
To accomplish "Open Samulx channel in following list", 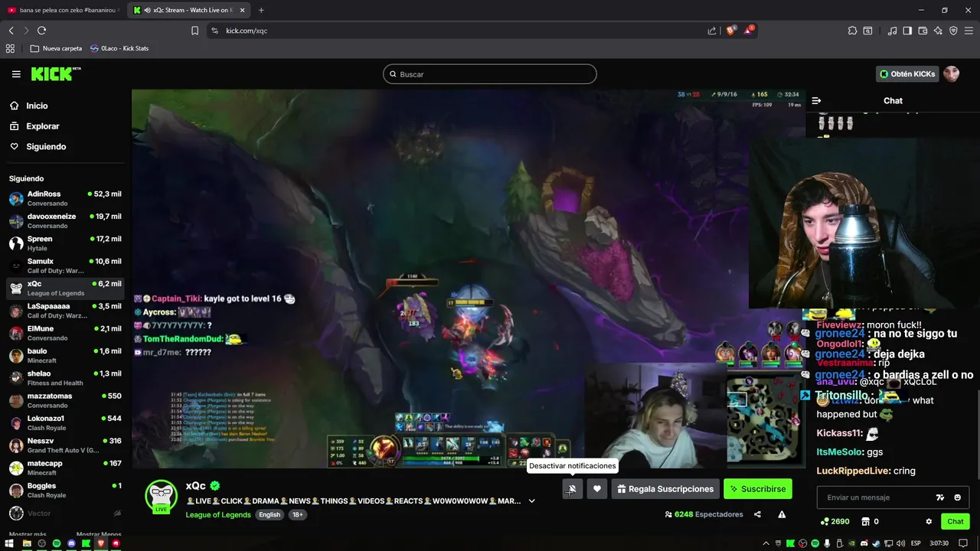I will (x=65, y=266).
